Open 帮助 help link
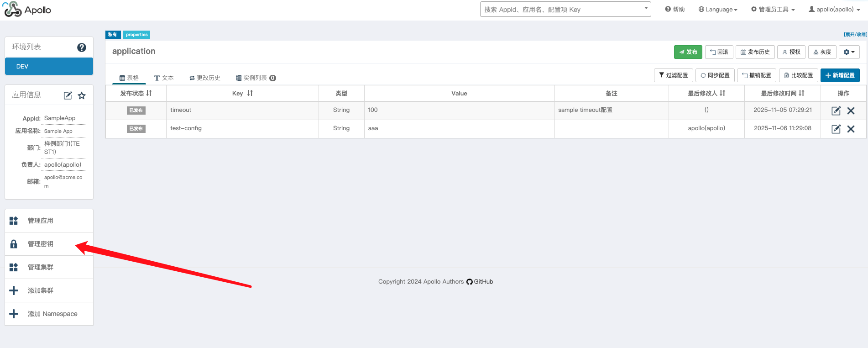The image size is (868, 348). pos(675,9)
